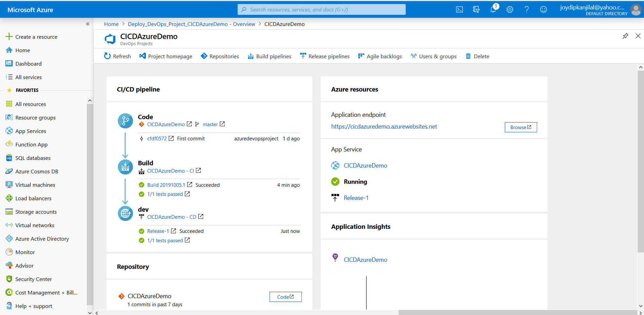The image size is (644, 315).
Task: Click the App Services sidebar icon
Action: pos(9,131)
